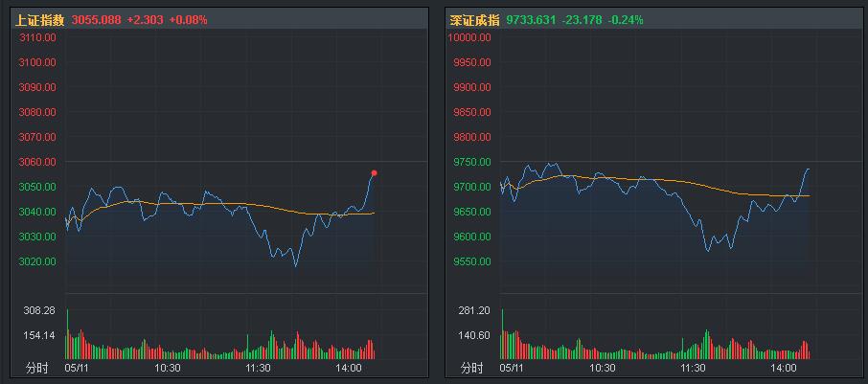Click the 05/11 date label on Shenzhen chart
The image size is (868, 384).
[x=512, y=368]
